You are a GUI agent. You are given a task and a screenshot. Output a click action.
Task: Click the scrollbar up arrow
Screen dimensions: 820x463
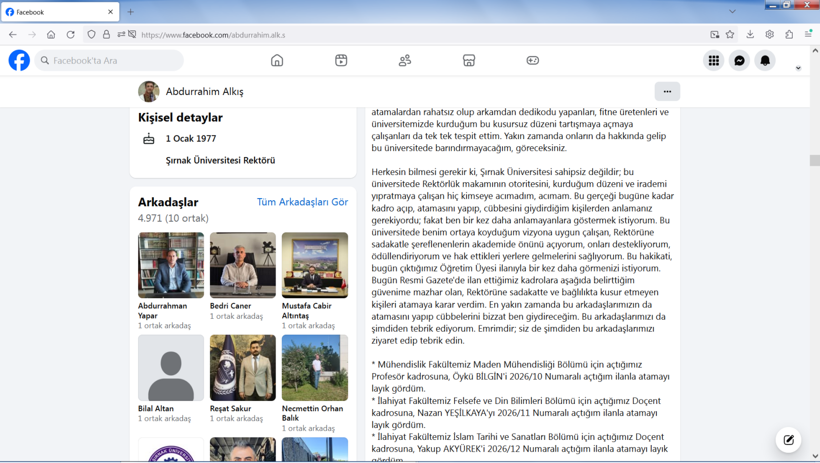click(x=815, y=51)
